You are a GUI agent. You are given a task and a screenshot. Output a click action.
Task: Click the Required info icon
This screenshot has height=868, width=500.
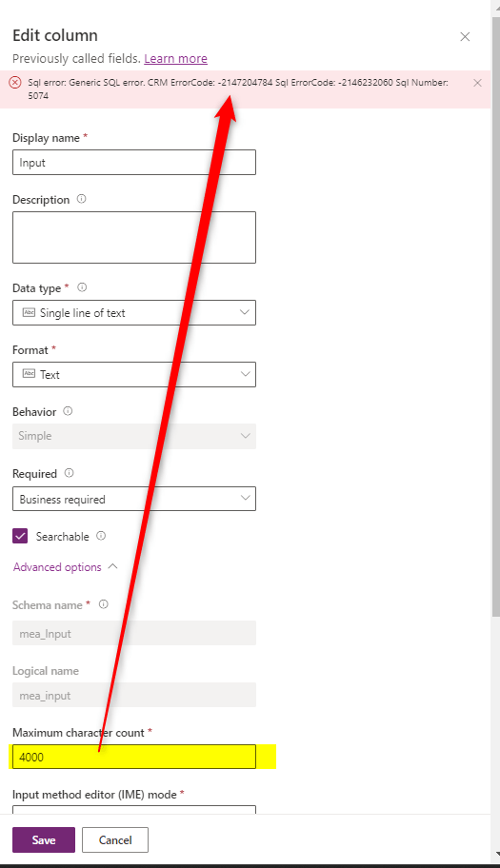coord(69,473)
